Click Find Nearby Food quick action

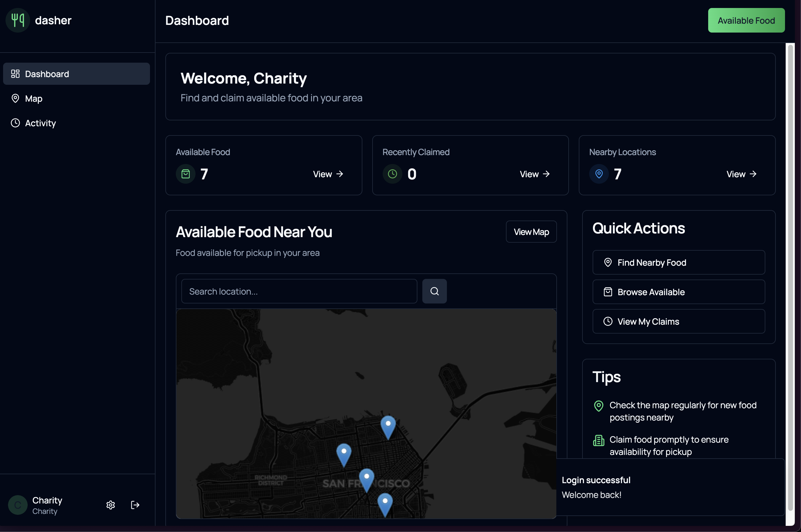click(678, 263)
